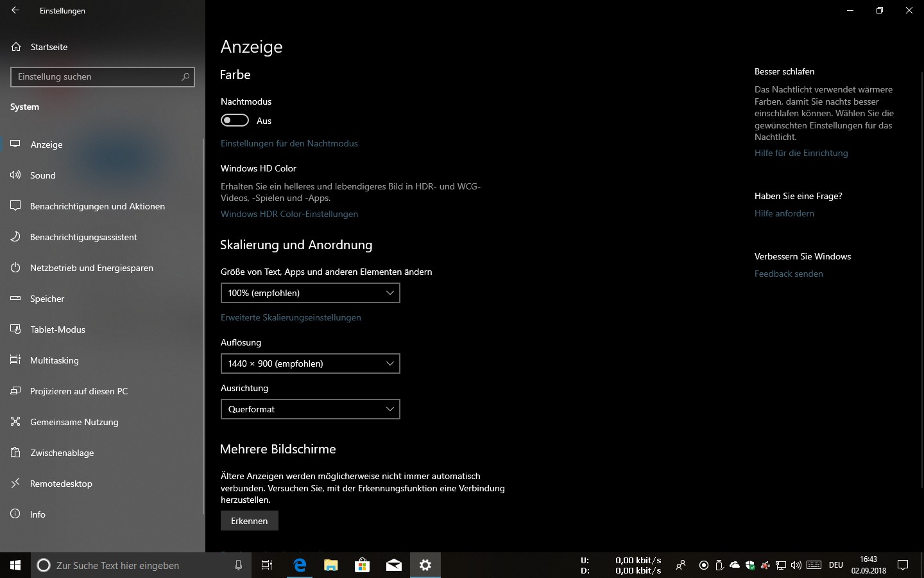
Task: Open Task View from the taskbar
Action: [x=267, y=565]
